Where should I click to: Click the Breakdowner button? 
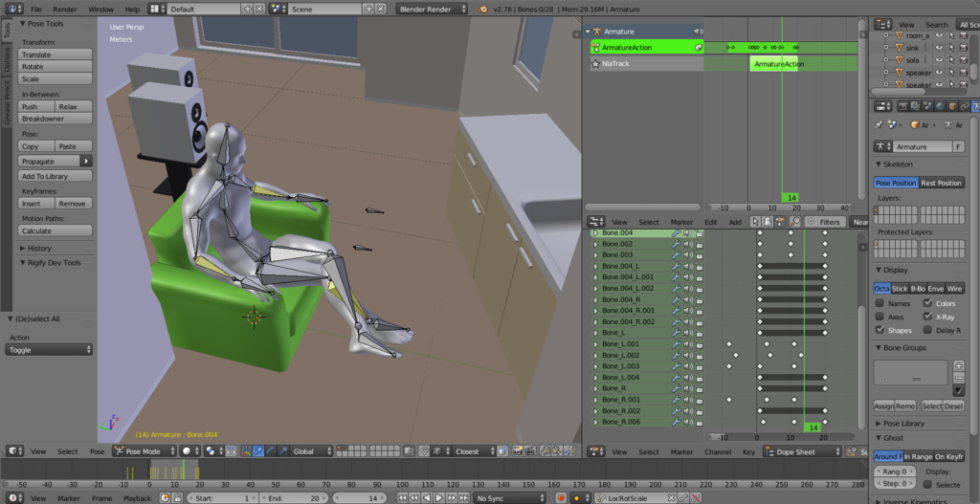coord(55,118)
